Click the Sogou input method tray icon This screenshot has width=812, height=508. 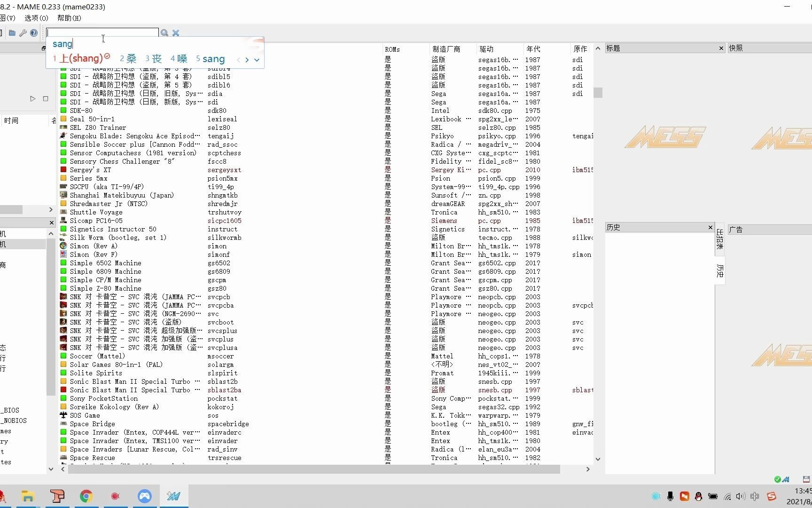pos(771,496)
